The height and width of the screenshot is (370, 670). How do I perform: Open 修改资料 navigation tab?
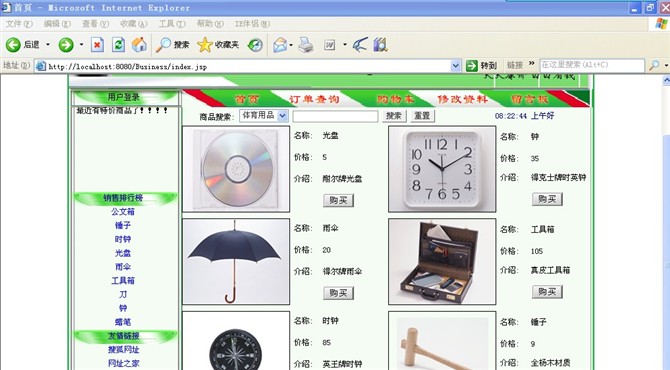click(x=462, y=99)
